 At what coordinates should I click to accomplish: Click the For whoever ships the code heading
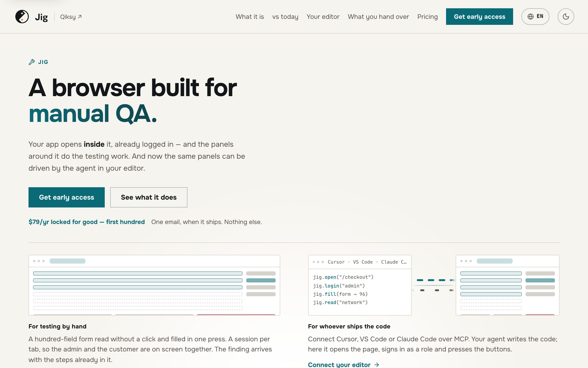(349, 326)
